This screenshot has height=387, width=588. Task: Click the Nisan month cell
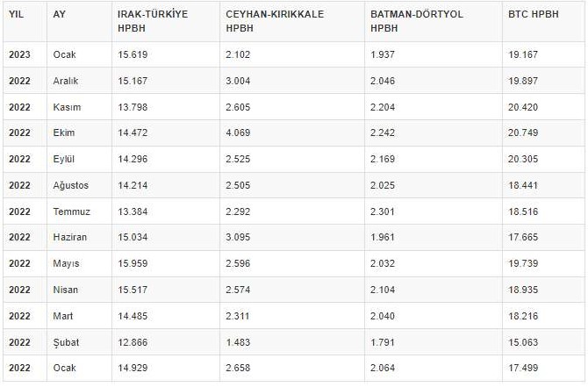point(65,290)
